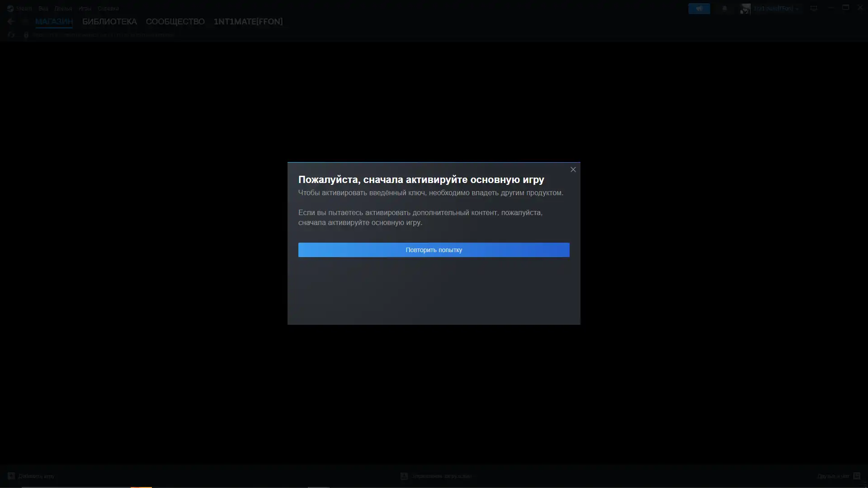
Task: Open the Друзья menu
Action: (x=63, y=8)
